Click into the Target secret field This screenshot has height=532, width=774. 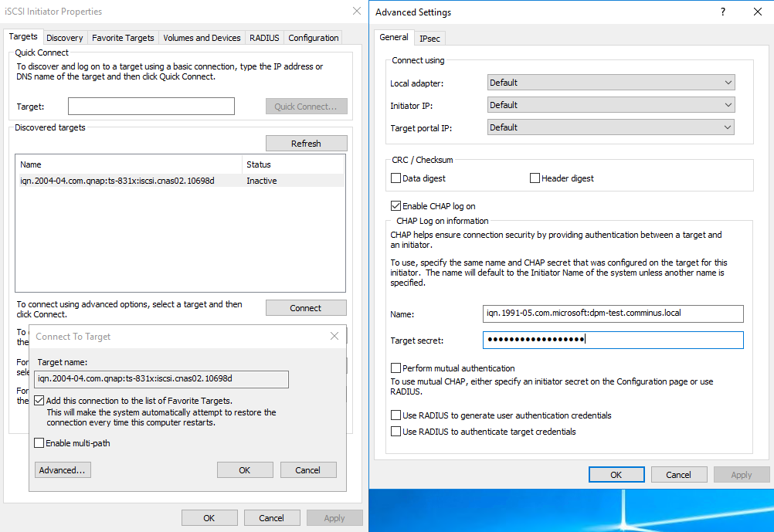point(613,340)
